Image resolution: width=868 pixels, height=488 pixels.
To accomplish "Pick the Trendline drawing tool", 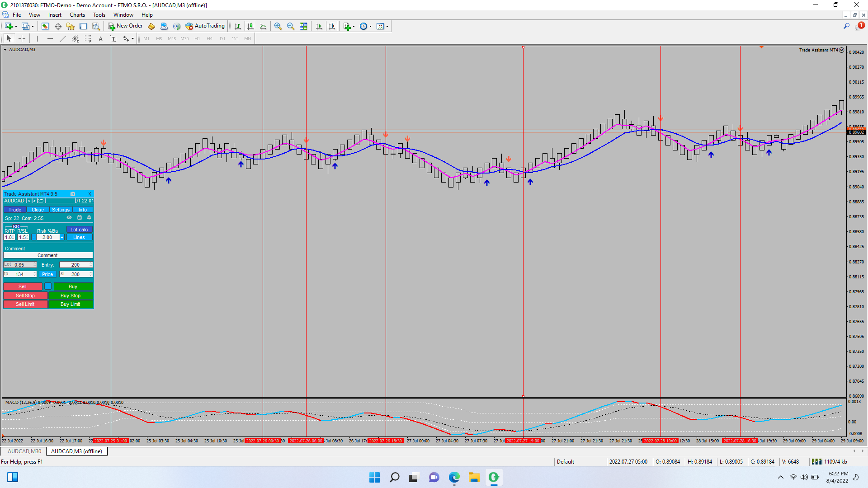I will click(x=63, y=38).
